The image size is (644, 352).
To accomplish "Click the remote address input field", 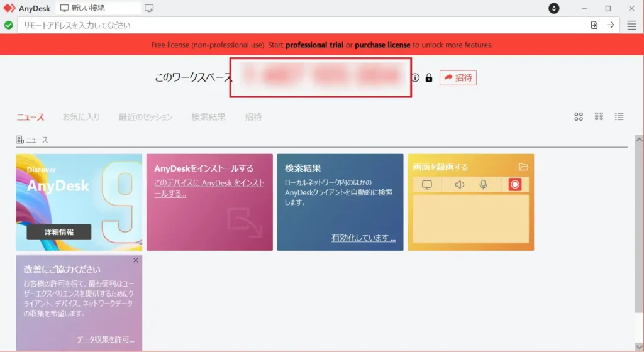I will 302,25.
